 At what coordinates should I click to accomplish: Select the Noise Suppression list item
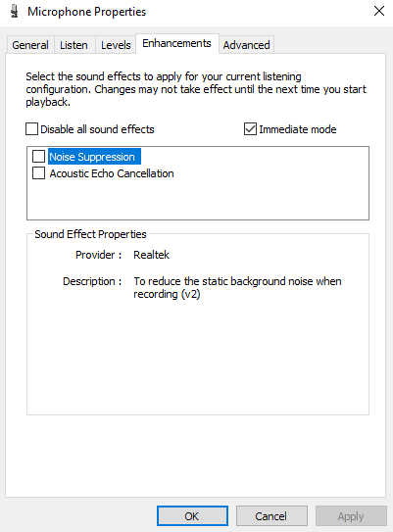92,157
